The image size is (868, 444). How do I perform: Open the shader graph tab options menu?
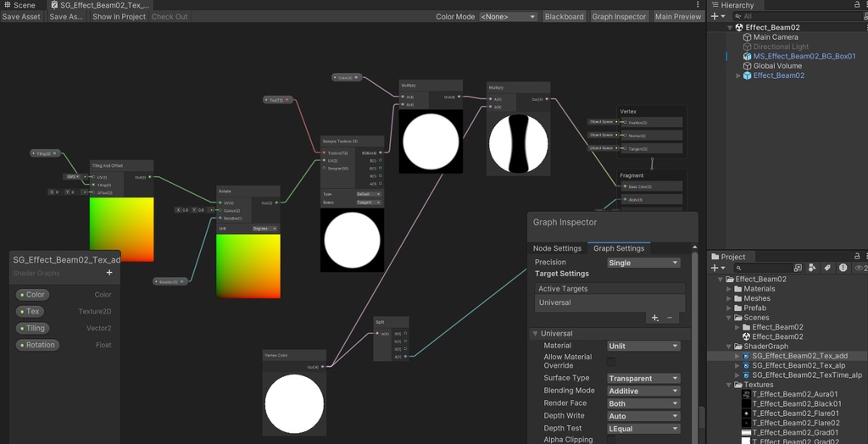(x=698, y=5)
